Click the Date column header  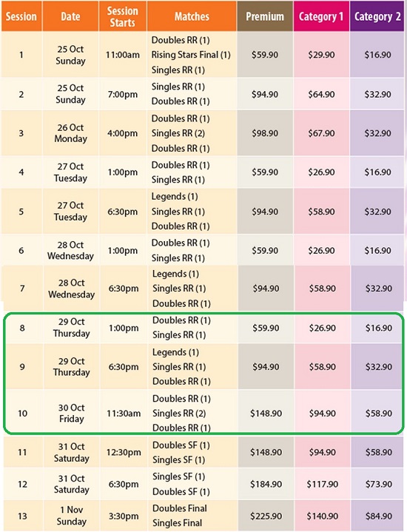click(x=70, y=16)
